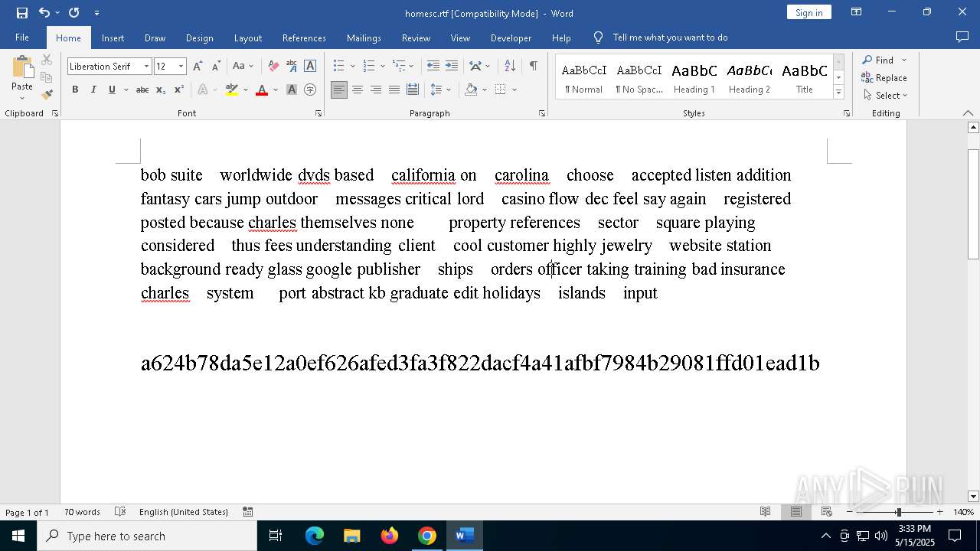
Task: Apply strikethrough formatting
Action: tap(142, 90)
